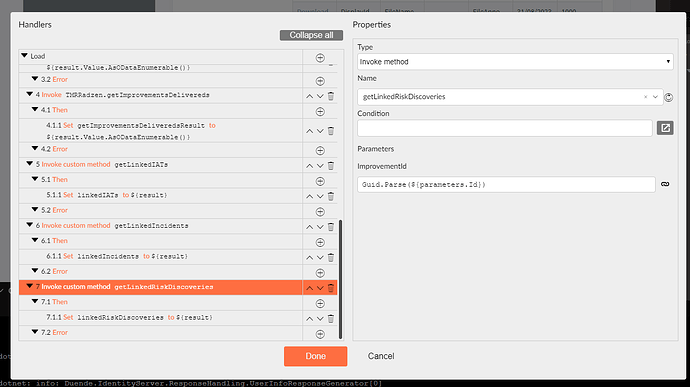The image size is (690, 387).
Task: Confirm changes with the Done button
Action: (x=316, y=356)
